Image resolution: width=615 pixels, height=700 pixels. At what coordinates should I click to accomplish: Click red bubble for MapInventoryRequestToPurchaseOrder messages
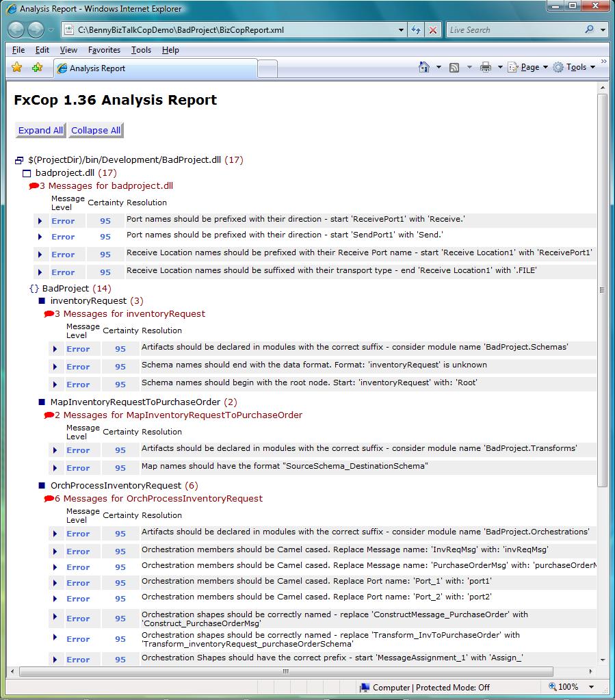click(49, 415)
